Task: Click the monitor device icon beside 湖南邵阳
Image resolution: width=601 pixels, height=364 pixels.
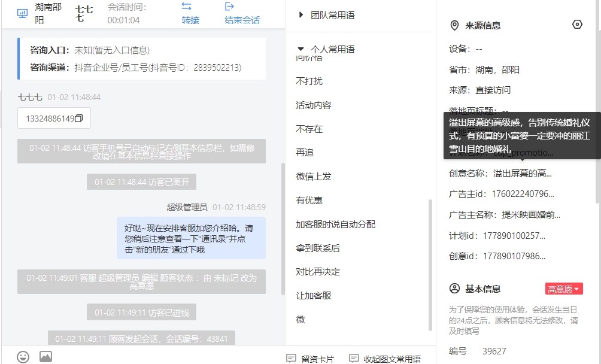Action: click(x=22, y=14)
